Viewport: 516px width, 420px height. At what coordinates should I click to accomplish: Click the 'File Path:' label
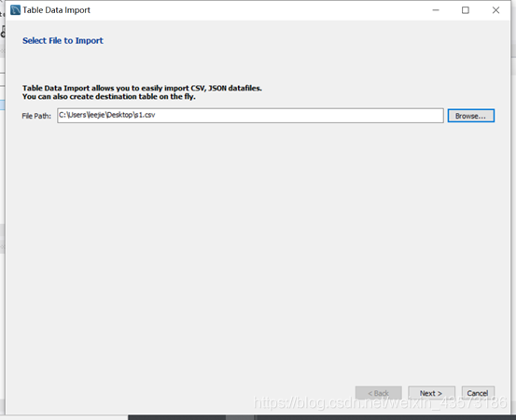click(36, 116)
